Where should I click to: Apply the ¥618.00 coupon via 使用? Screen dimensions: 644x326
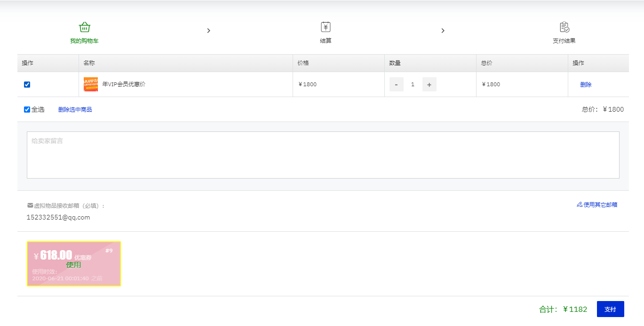click(73, 265)
